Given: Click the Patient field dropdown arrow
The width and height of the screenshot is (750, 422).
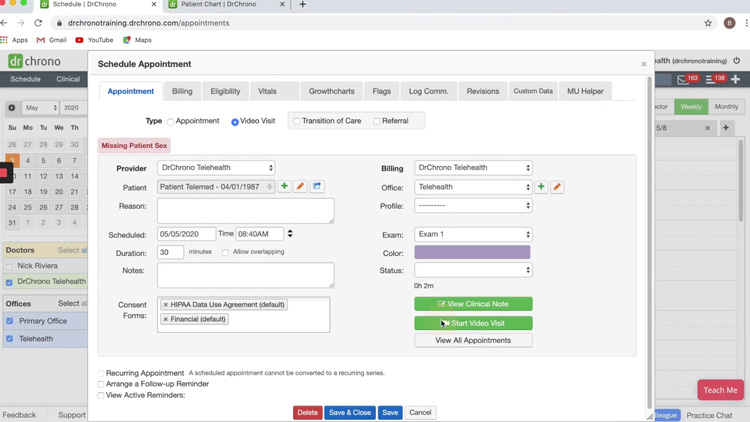Looking at the screenshot, I should 269,187.
